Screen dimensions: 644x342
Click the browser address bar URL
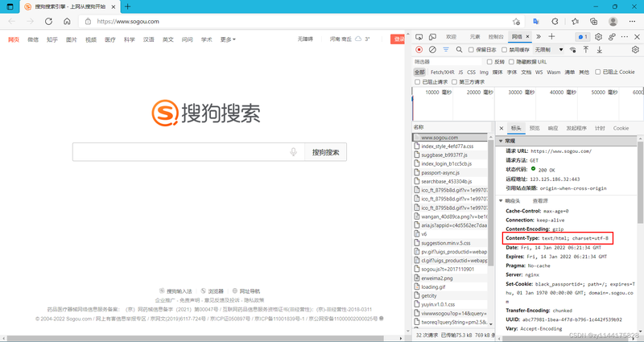point(128,22)
